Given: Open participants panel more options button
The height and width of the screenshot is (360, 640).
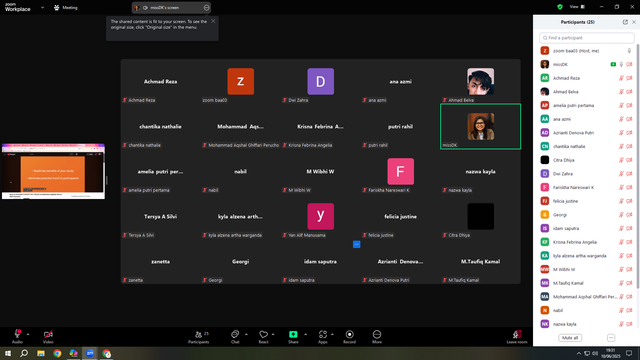Looking at the screenshot, I should click(x=611, y=338).
